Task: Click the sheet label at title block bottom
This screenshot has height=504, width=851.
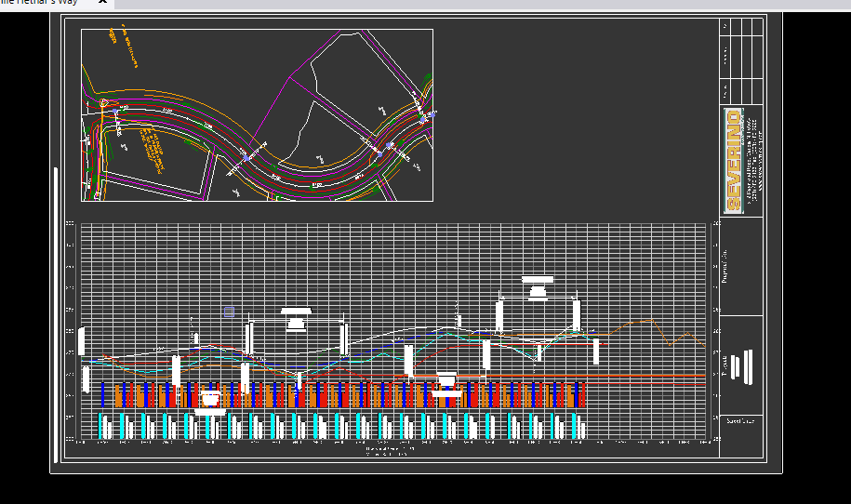Action: (741, 420)
